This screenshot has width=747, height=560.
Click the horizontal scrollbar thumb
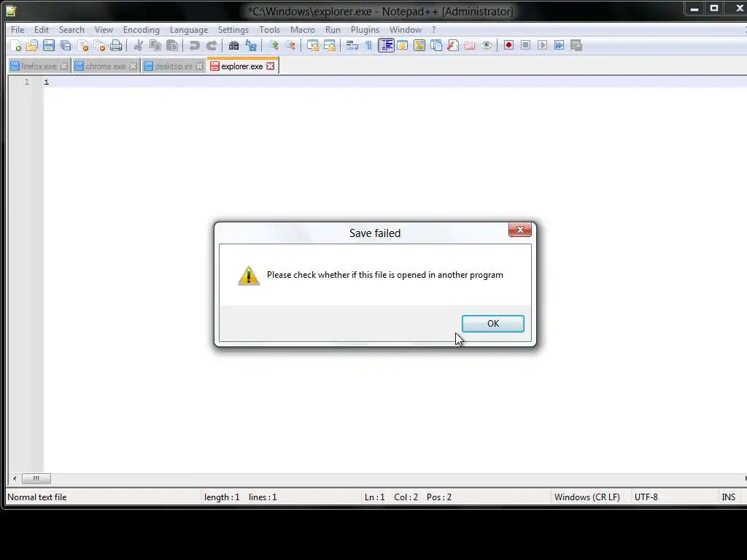(x=36, y=478)
